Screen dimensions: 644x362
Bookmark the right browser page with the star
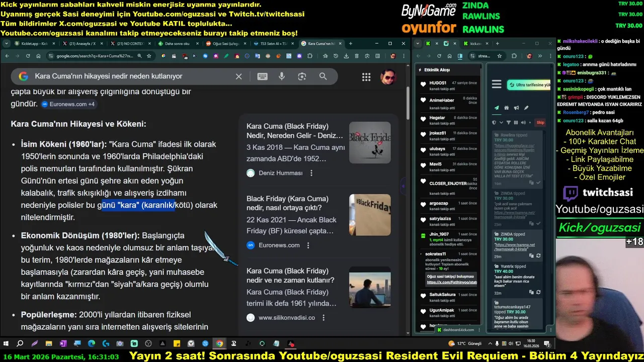[500, 56]
